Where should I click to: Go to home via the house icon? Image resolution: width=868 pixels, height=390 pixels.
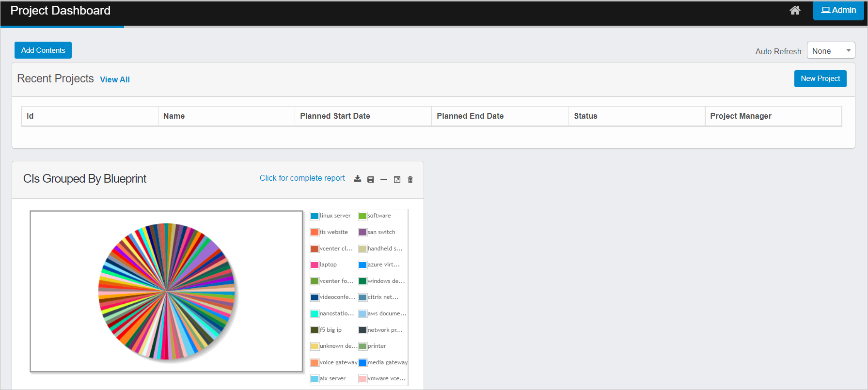[795, 10]
